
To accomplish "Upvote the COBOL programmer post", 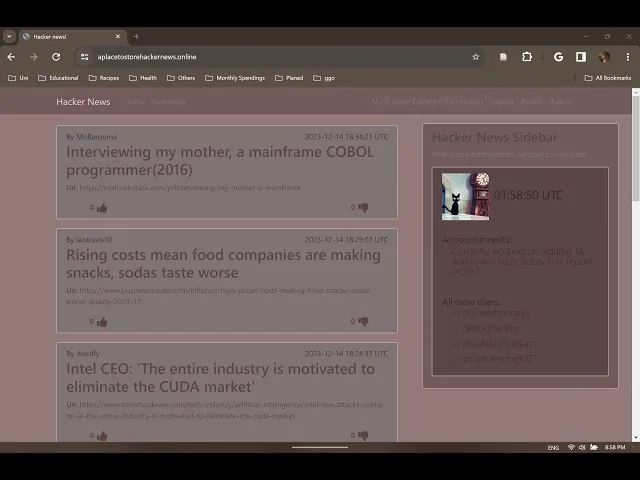I will 102,208.
